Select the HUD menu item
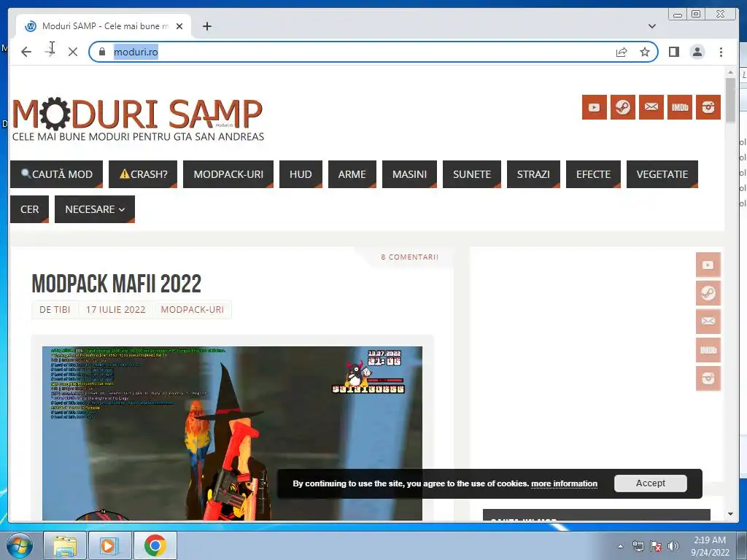 pyautogui.click(x=301, y=174)
